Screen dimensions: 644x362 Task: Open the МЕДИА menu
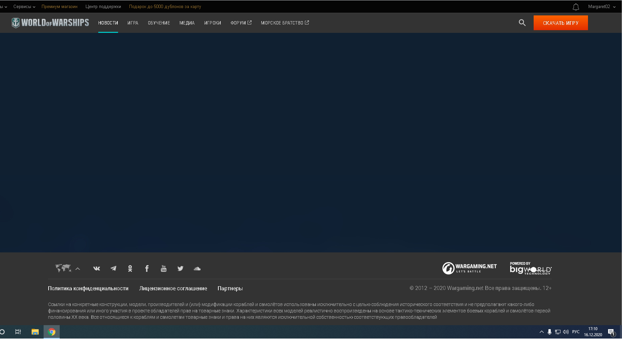coord(187,23)
